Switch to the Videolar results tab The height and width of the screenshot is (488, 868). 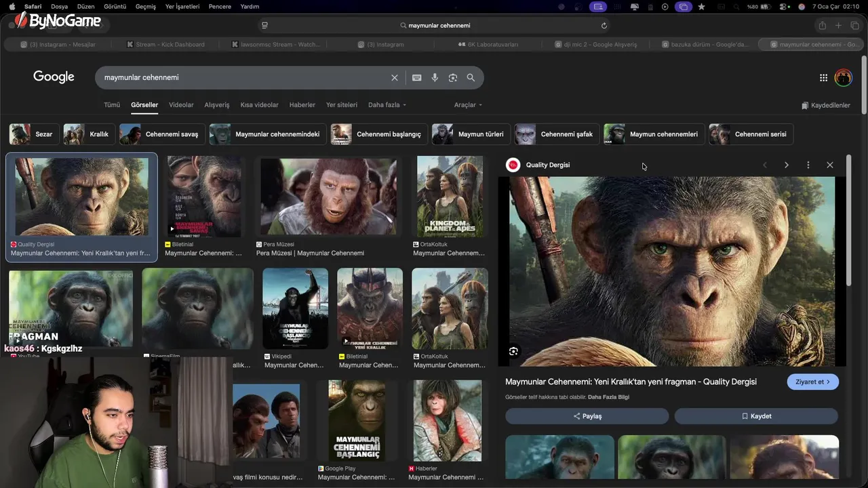[x=181, y=105]
